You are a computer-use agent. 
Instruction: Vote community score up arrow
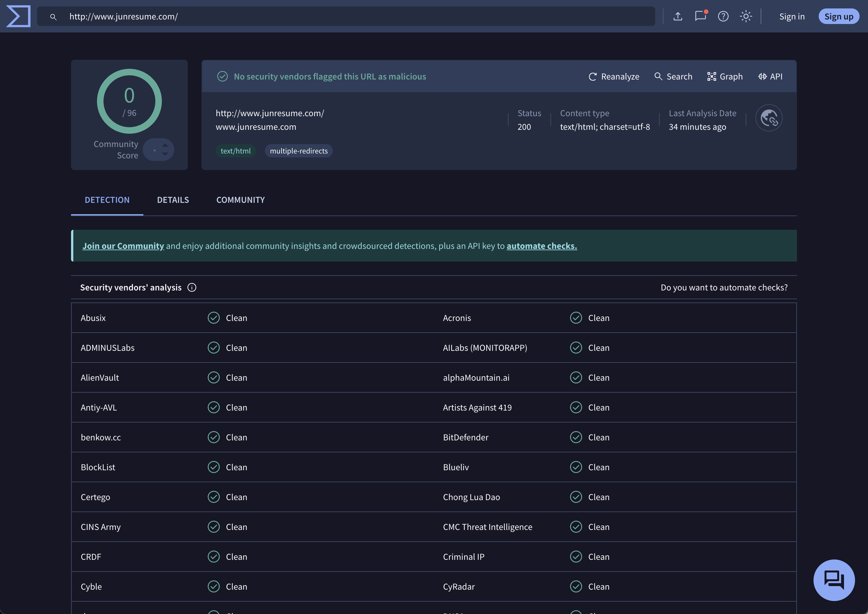[165, 145]
